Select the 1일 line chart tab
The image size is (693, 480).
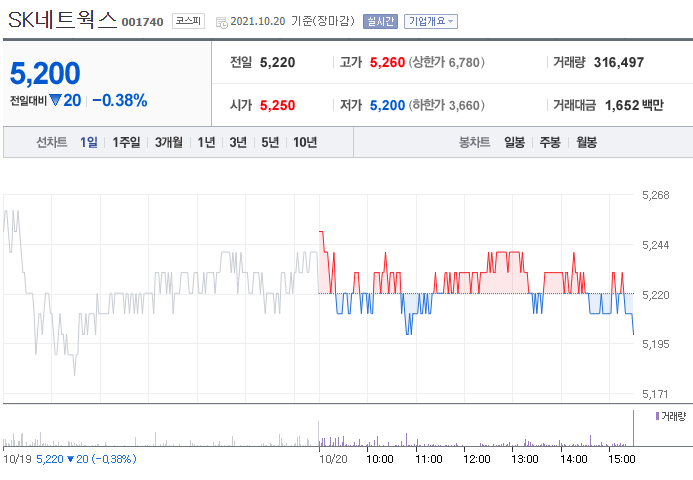coord(89,142)
